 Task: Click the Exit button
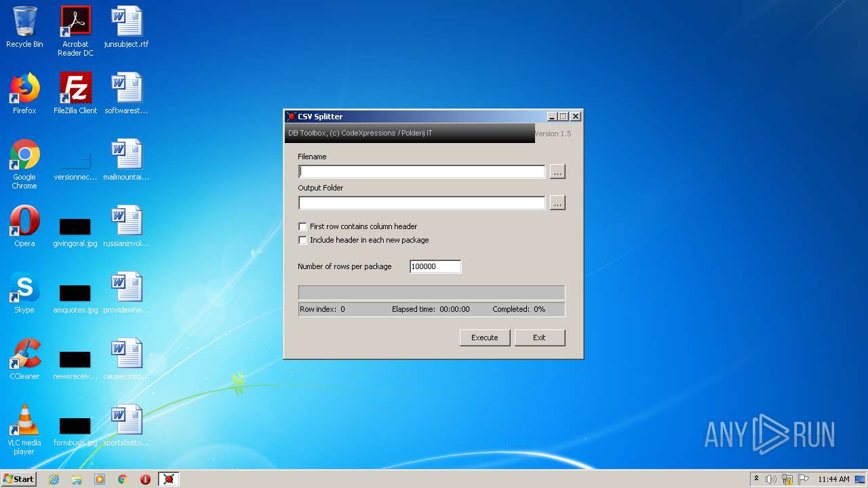click(x=540, y=338)
